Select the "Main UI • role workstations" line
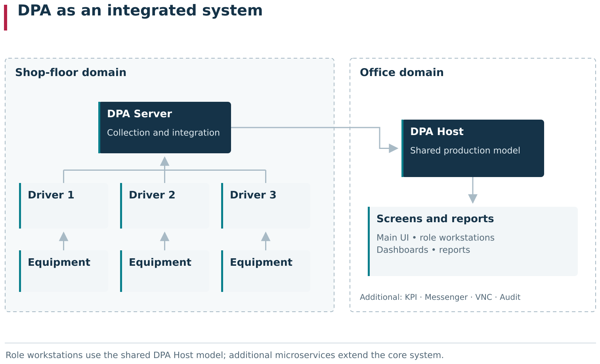This screenshot has width=600, height=364. (436, 238)
